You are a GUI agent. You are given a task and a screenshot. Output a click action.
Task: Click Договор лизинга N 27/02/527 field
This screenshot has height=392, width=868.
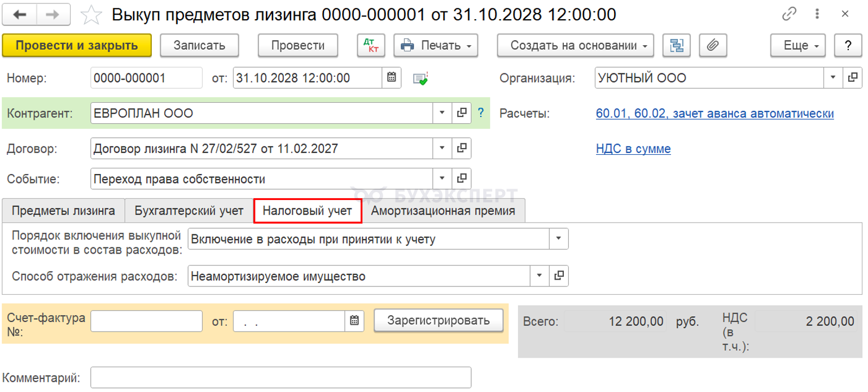pos(261,149)
